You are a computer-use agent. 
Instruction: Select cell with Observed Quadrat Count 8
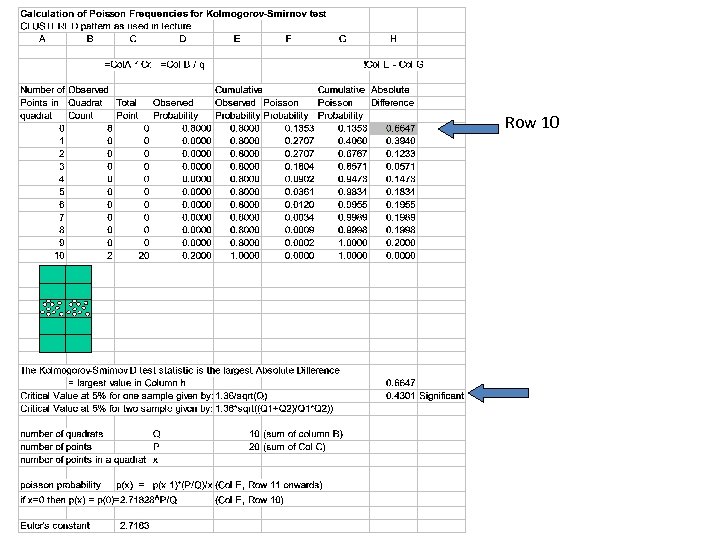(90, 129)
